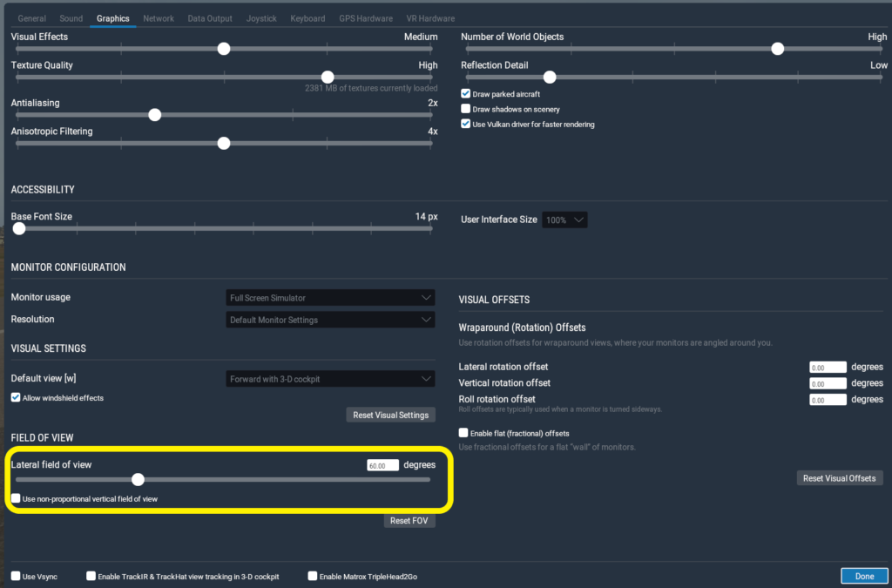Enable the Use Vsync checkbox
892x588 pixels.
(x=16, y=576)
